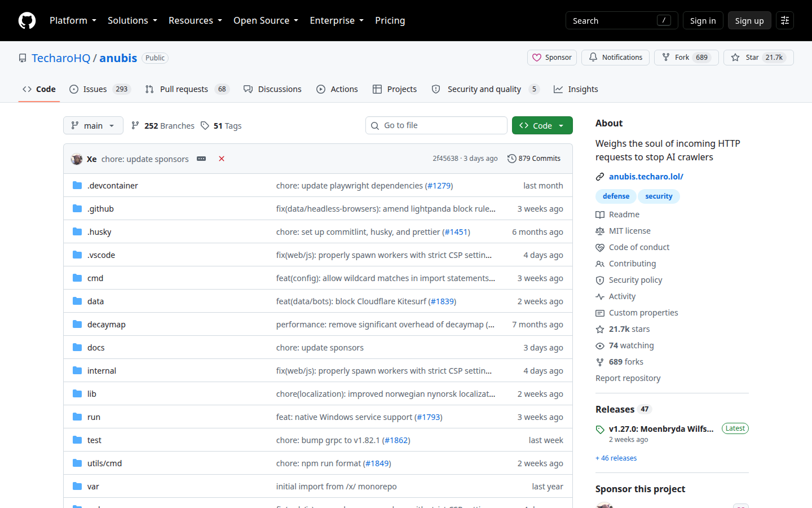Click the Readme book icon

600,214
